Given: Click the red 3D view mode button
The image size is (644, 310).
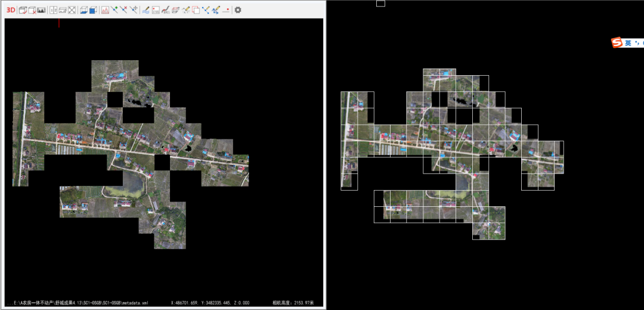Looking at the screenshot, I should pyautogui.click(x=11, y=10).
